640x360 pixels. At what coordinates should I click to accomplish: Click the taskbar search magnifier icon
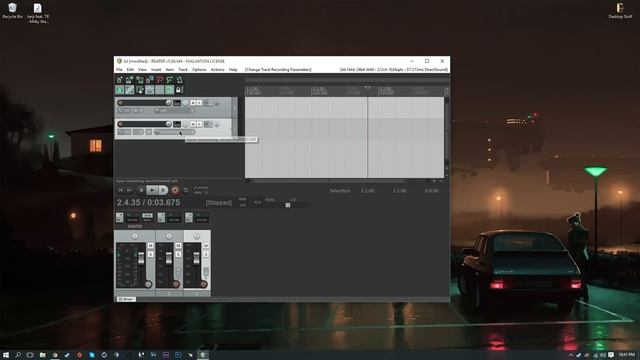click(x=18, y=355)
